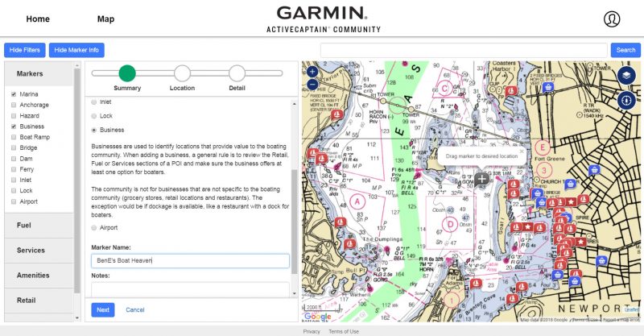Image resolution: width=644 pixels, height=336 pixels.
Task: Open the map layers icon
Action: click(626, 75)
